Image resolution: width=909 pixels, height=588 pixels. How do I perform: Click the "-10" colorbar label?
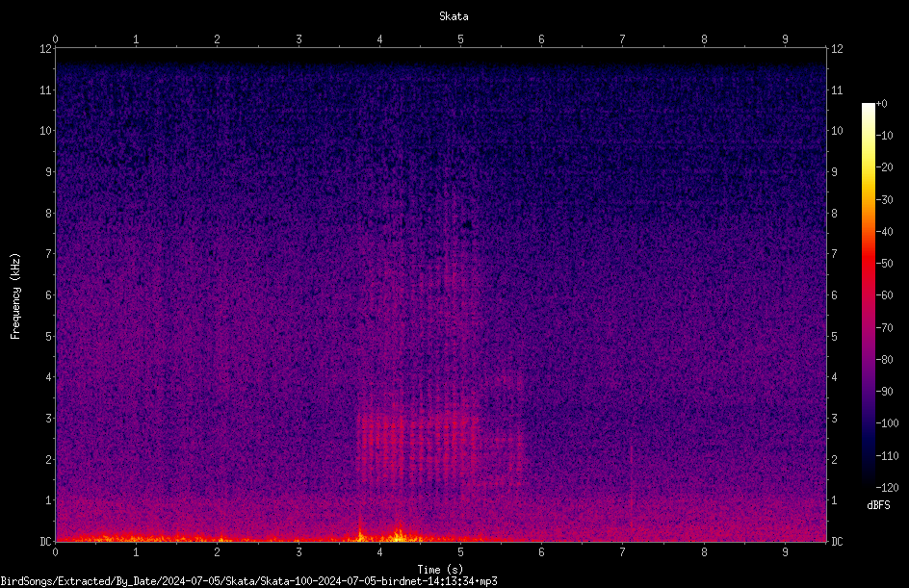884,136
